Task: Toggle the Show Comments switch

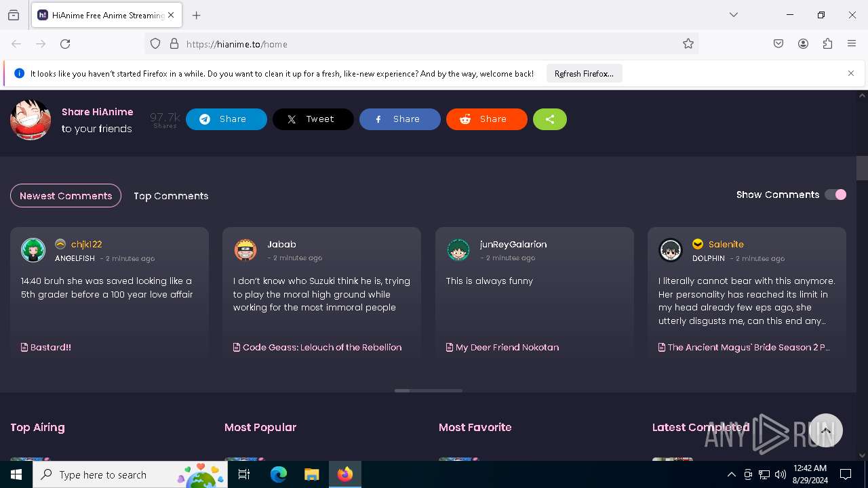Action: pyautogui.click(x=835, y=195)
